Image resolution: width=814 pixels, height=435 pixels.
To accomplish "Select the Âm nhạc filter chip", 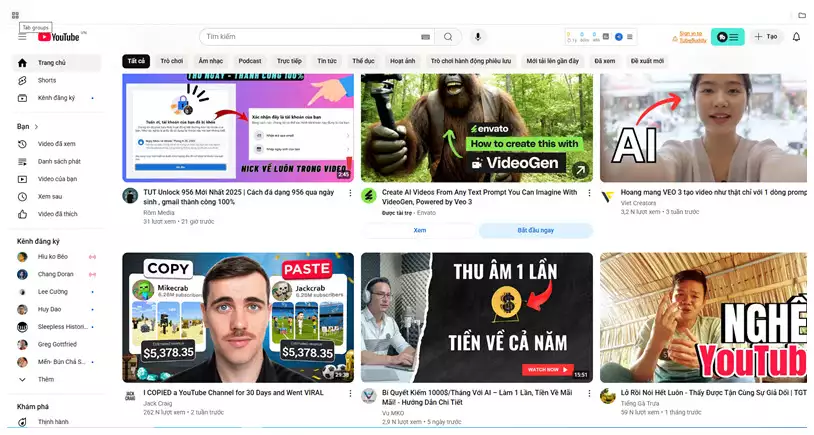I will coord(211,61).
